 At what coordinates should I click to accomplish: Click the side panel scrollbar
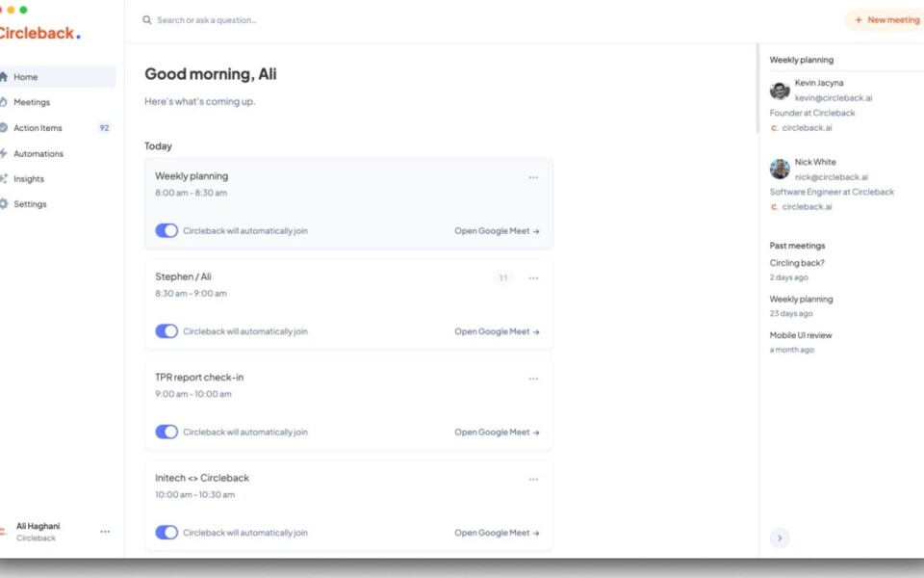(757, 89)
